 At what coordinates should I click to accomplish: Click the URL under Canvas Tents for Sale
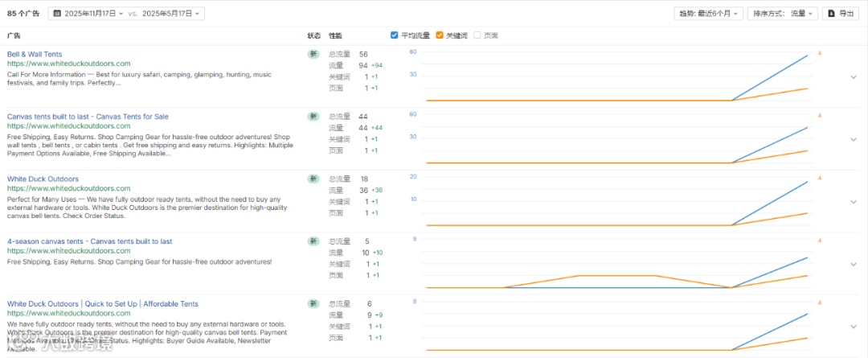point(68,126)
